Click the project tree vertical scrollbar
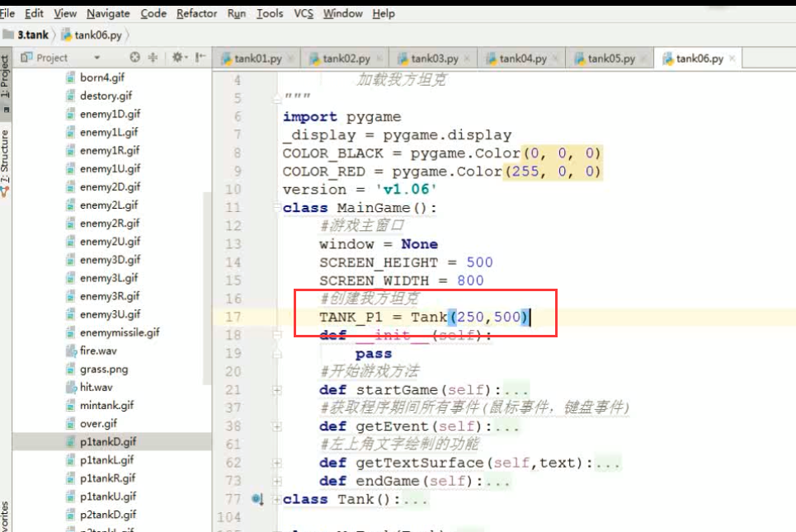 (206, 288)
